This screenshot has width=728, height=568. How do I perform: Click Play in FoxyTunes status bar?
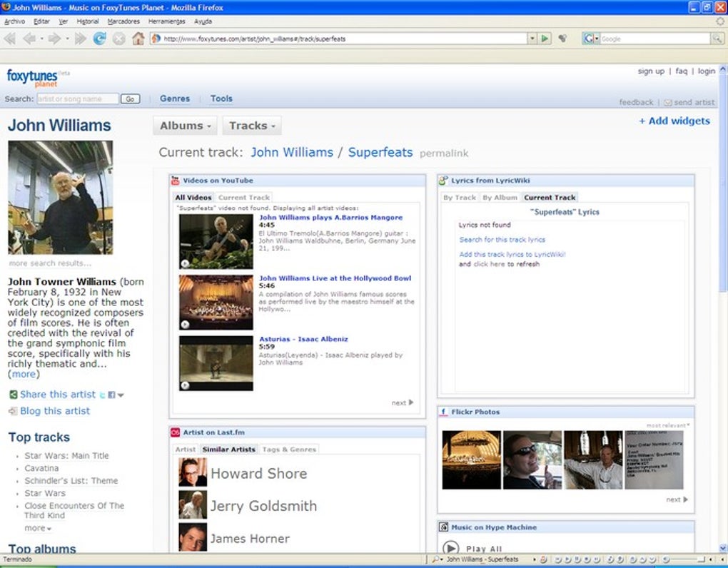click(x=567, y=559)
